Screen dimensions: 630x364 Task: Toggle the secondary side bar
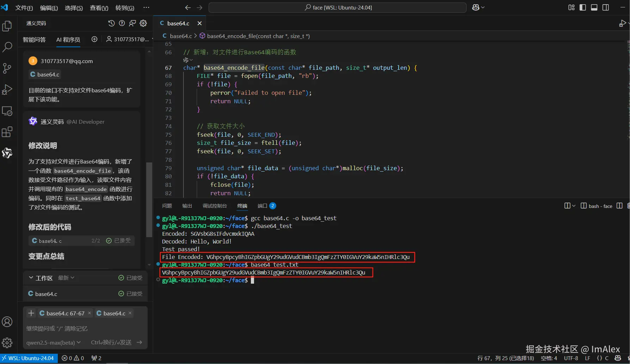tap(606, 7)
